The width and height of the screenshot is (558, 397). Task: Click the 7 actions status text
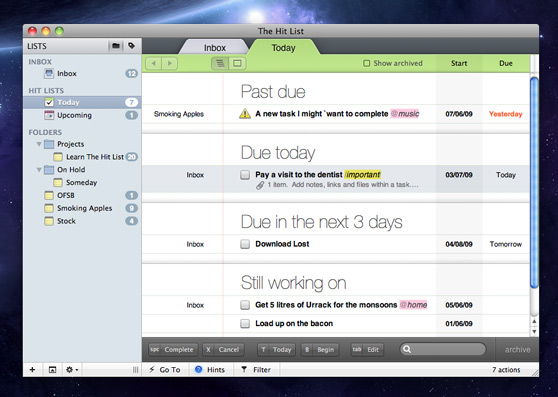pyautogui.click(x=506, y=370)
